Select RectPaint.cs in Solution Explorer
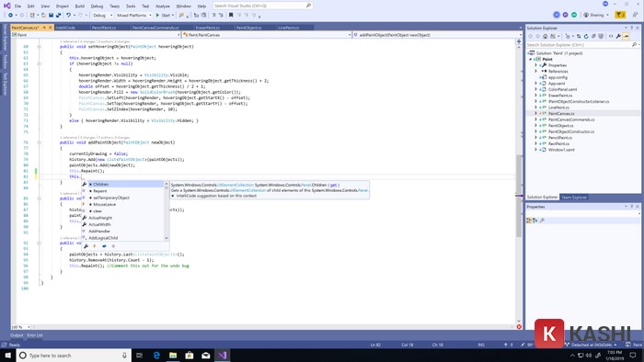This screenshot has width=644, height=362. [x=558, y=143]
